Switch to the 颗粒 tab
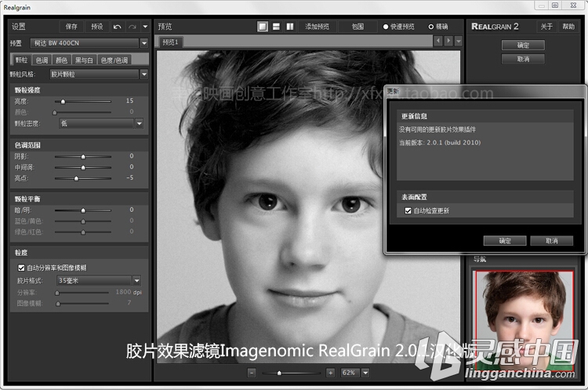This screenshot has width=588, height=390. (x=21, y=60)
